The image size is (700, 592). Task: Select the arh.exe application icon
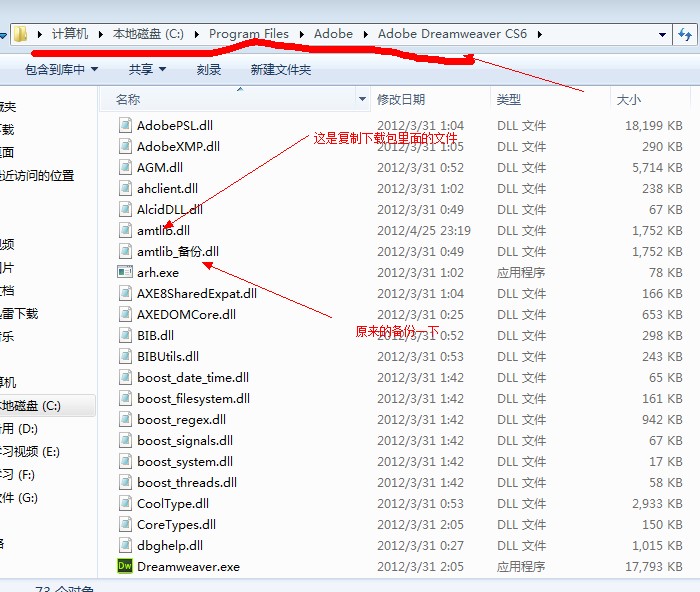click(x=125, y=271)
